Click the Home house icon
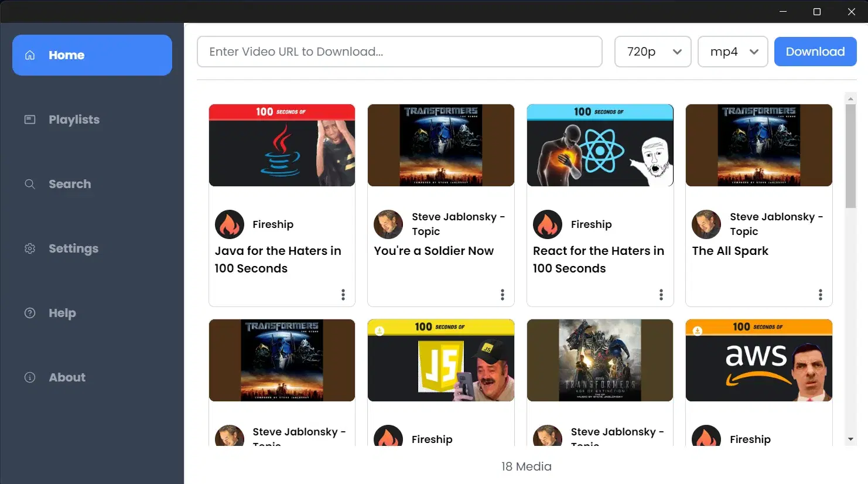868x484 pixels. 30,55
